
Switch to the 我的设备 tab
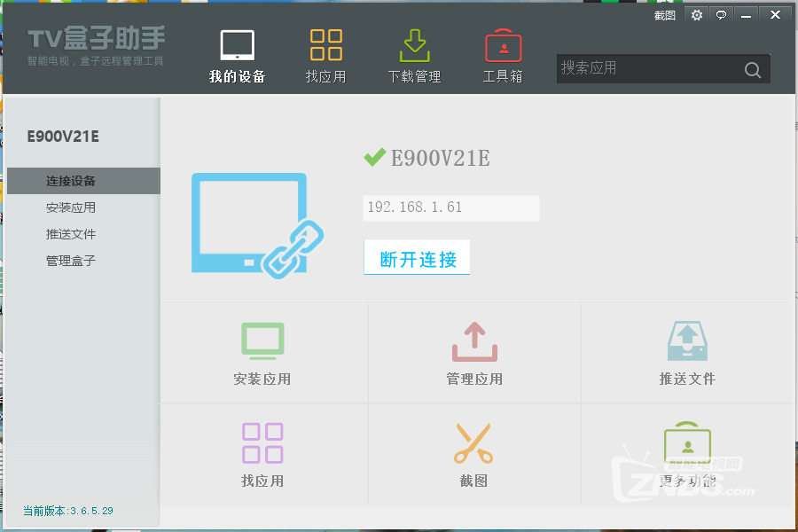point(237,53)
